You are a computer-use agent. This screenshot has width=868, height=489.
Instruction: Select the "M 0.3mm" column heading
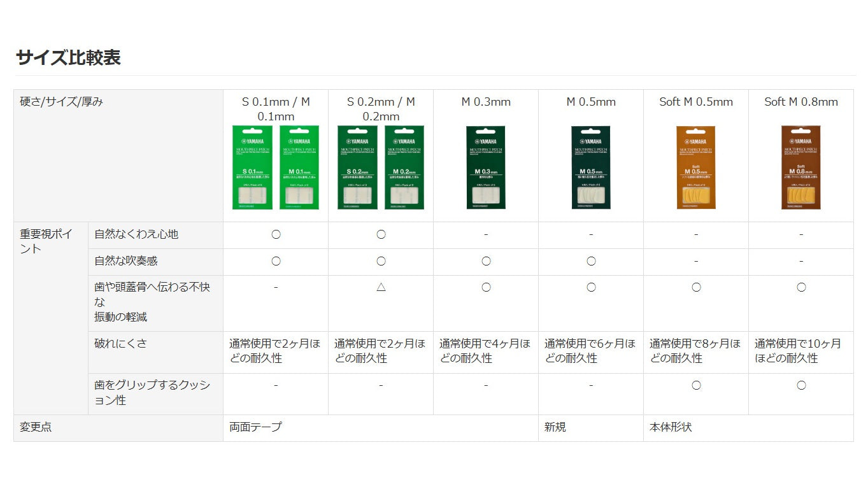click(x=486, y=102)
